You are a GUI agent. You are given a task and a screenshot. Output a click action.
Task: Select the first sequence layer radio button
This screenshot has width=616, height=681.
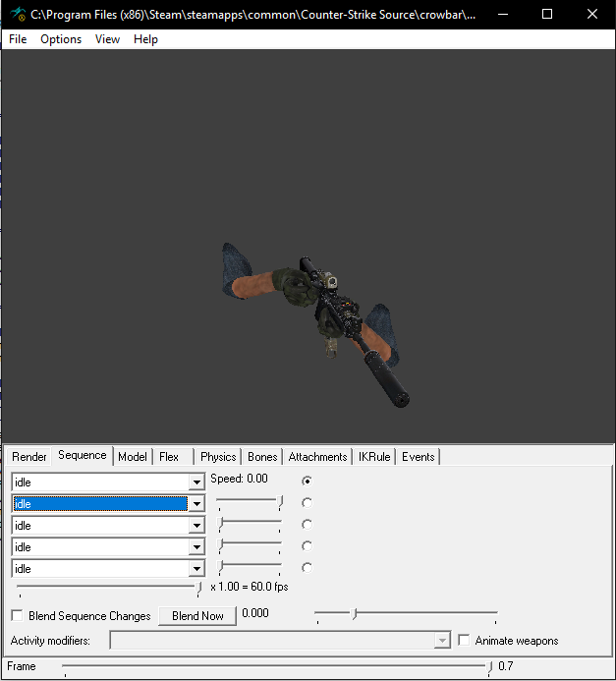tap(307, 481)
